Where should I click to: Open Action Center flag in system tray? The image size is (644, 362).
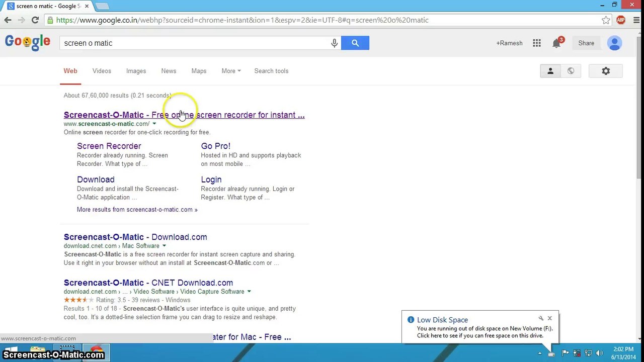click(x=566, y=353)
